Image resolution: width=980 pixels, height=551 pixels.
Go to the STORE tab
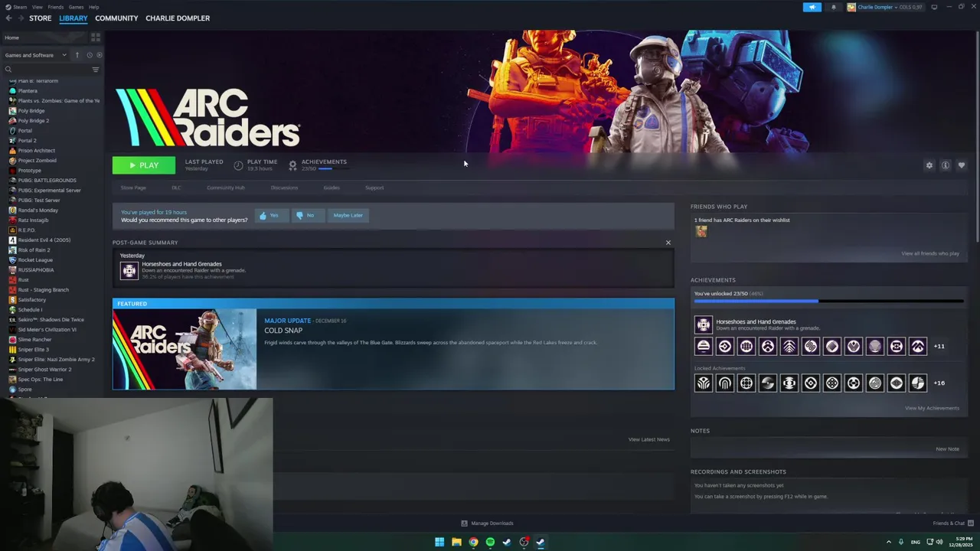tap(41, 18)
